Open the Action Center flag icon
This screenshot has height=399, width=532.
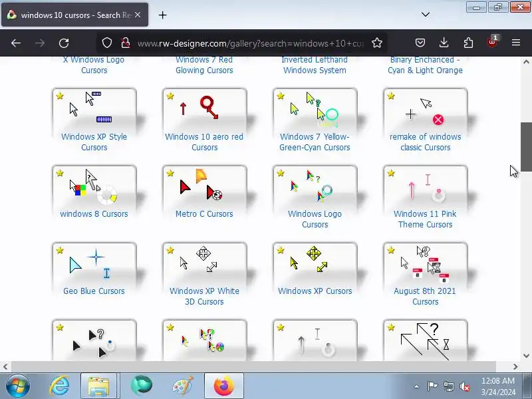pyautogui.click(x=432, y=386)
